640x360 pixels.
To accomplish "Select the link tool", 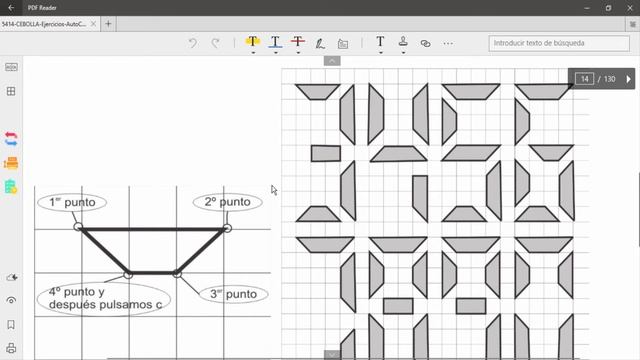I will [425, 43].
